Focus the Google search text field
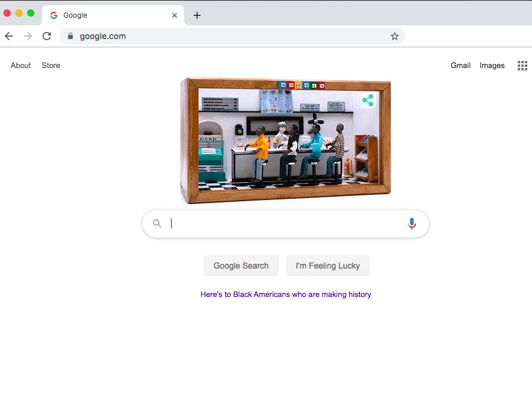Viewport: 532px width, 410px height. click(x=286, y=224)
